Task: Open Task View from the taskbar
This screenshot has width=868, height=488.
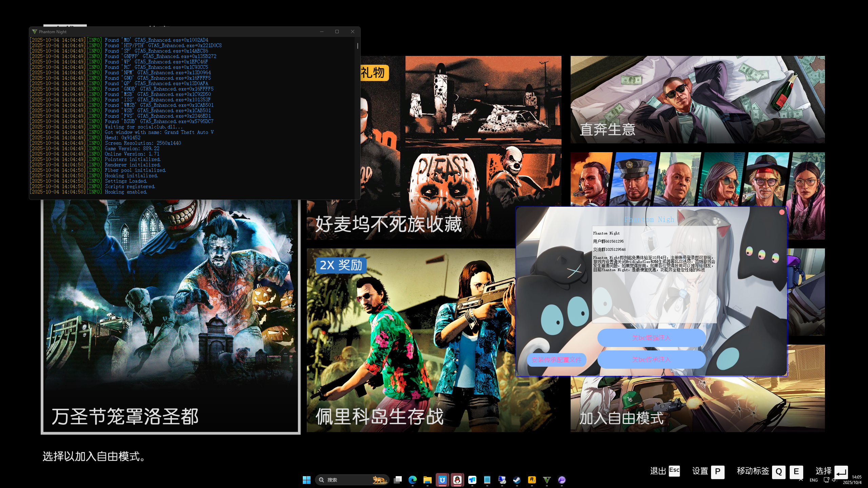Action: click(397, 480)
